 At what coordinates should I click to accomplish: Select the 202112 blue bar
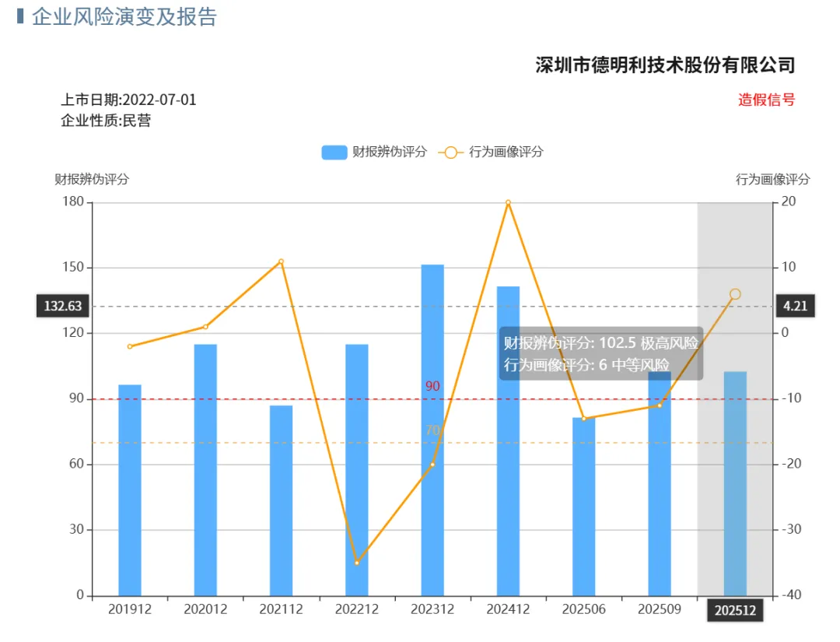[x=282, y=500]
